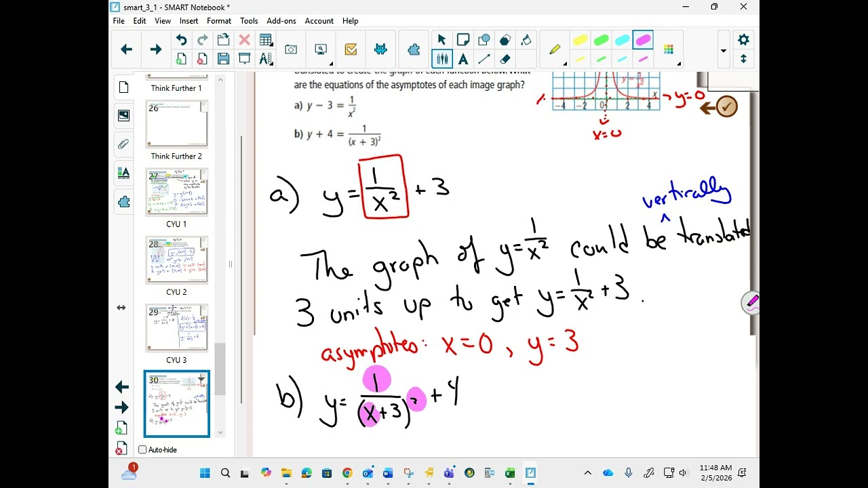Move toolbar with up-down arrow icon
This screenshot has height=488, width=868.
click(743, 59)
